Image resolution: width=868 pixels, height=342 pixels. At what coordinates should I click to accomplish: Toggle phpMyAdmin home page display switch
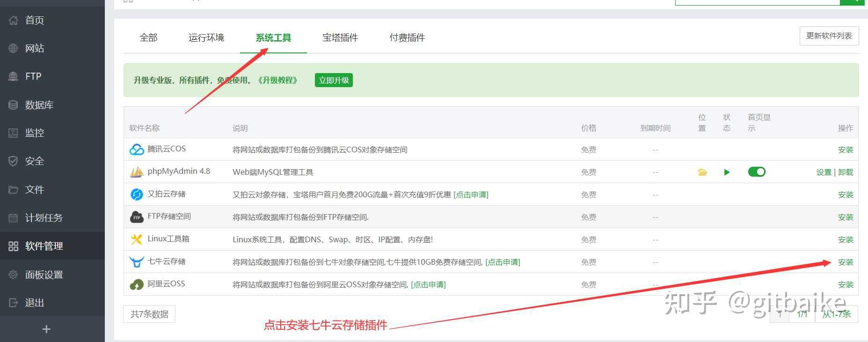pyautogui.click(x=757, y=172)
